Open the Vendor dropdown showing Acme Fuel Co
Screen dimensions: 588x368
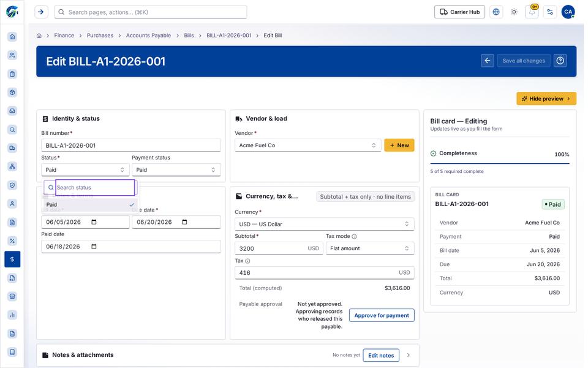coord(307,145)
